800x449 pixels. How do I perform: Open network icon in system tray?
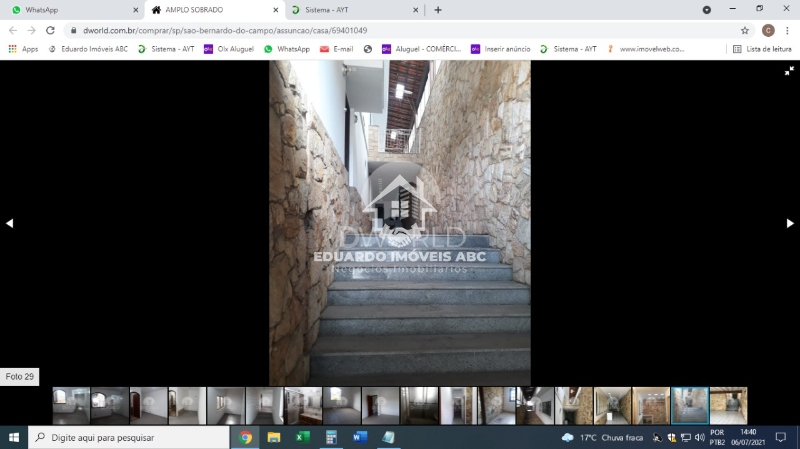click(686, 437)
